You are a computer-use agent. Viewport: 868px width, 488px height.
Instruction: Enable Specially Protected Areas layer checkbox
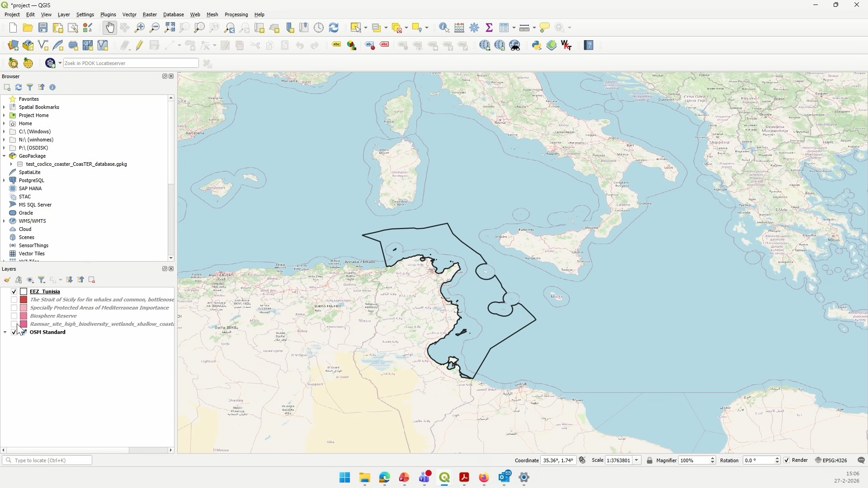coord(14,308)
